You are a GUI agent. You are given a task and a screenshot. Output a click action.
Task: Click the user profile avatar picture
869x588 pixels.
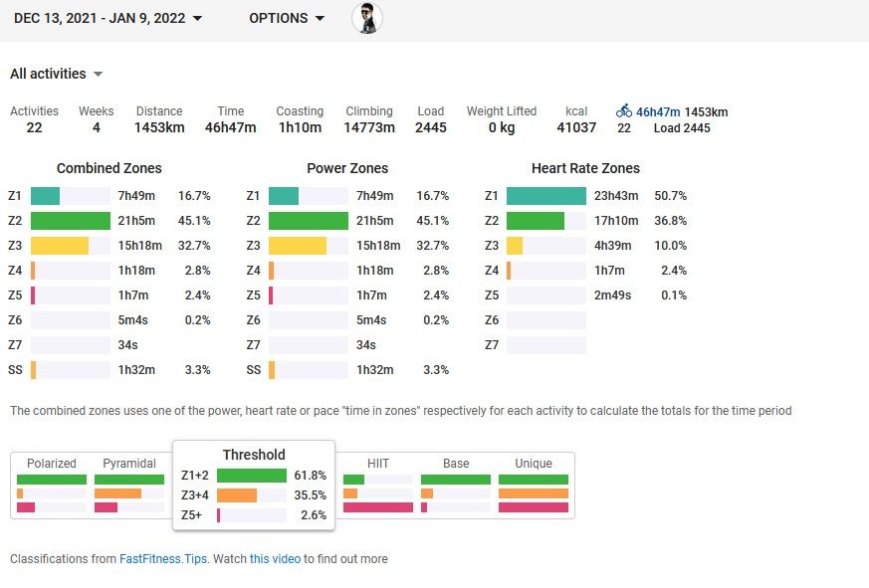[367, 18]
